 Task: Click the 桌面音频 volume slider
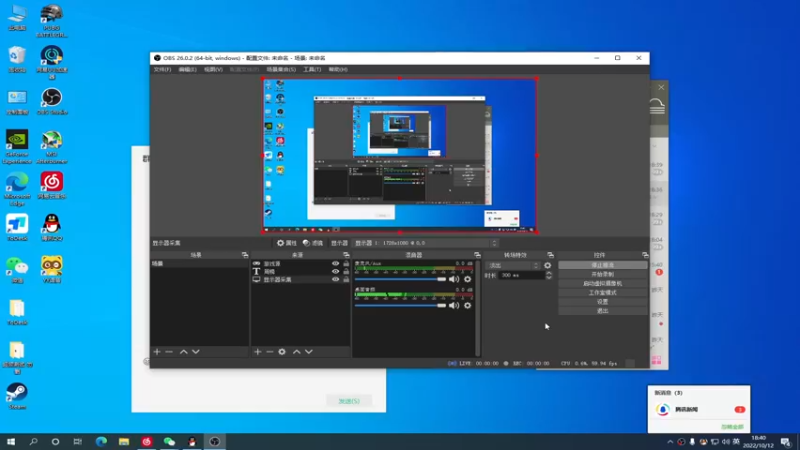(401, 306)
